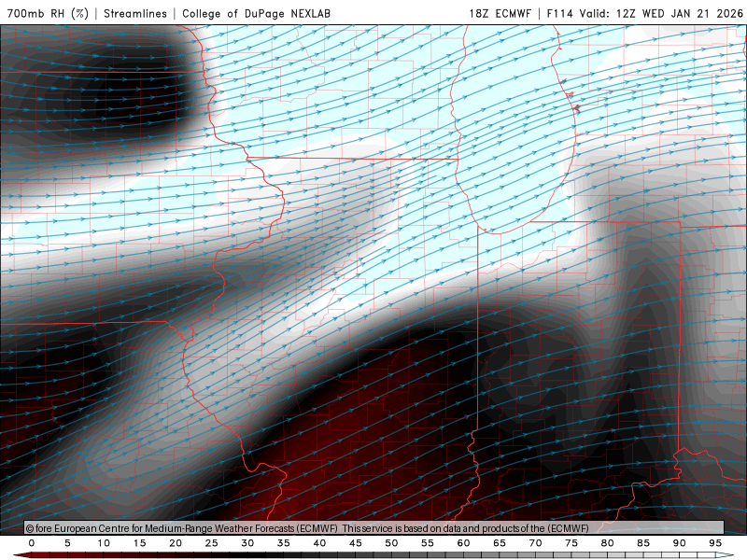Click the "700mb RH (%)" title text

pos(49,13)
